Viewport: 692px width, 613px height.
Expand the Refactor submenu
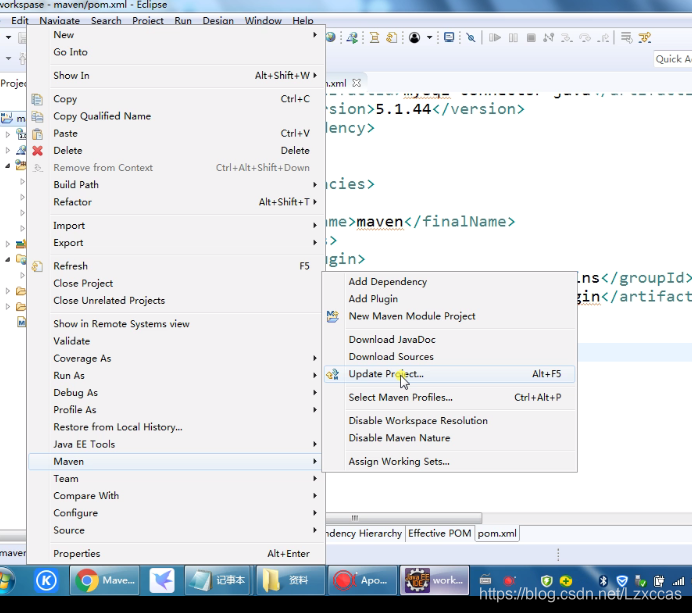[x=315, y=202]
